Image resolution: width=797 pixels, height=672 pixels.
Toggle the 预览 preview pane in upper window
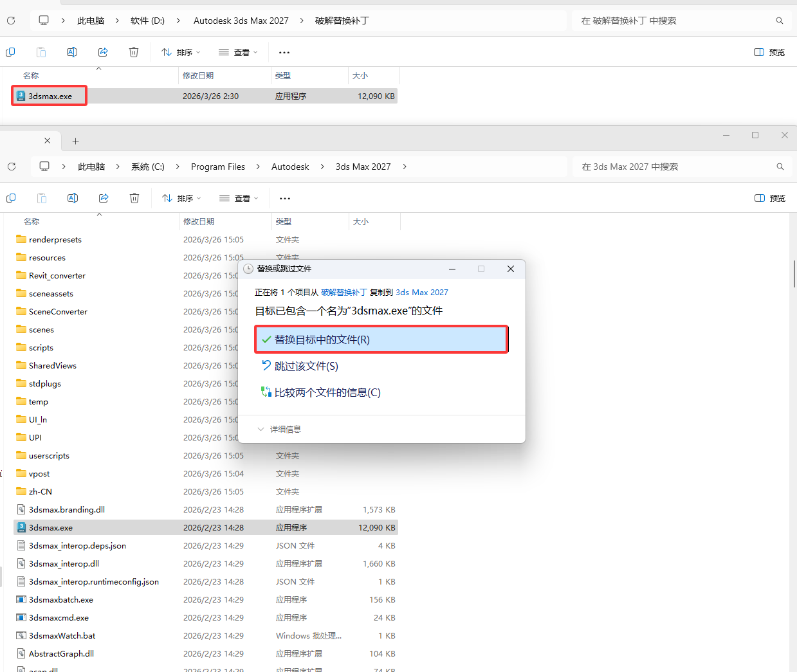pos(769,52)
